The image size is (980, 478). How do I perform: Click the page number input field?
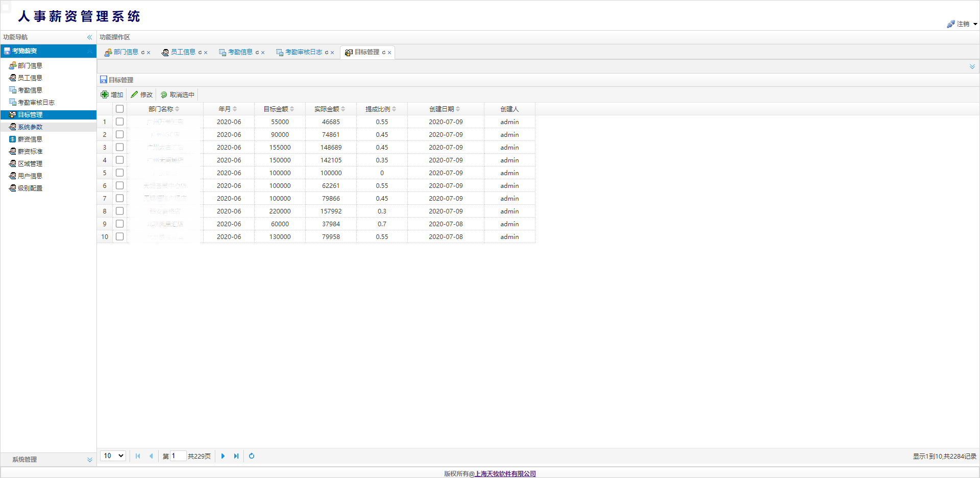[x=178, y=456]
